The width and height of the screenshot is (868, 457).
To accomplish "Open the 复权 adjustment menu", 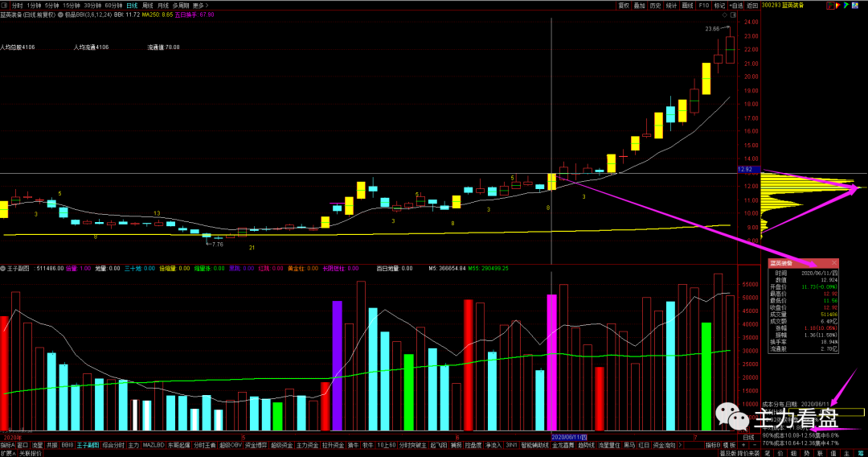I will click(x=624, y=6).
